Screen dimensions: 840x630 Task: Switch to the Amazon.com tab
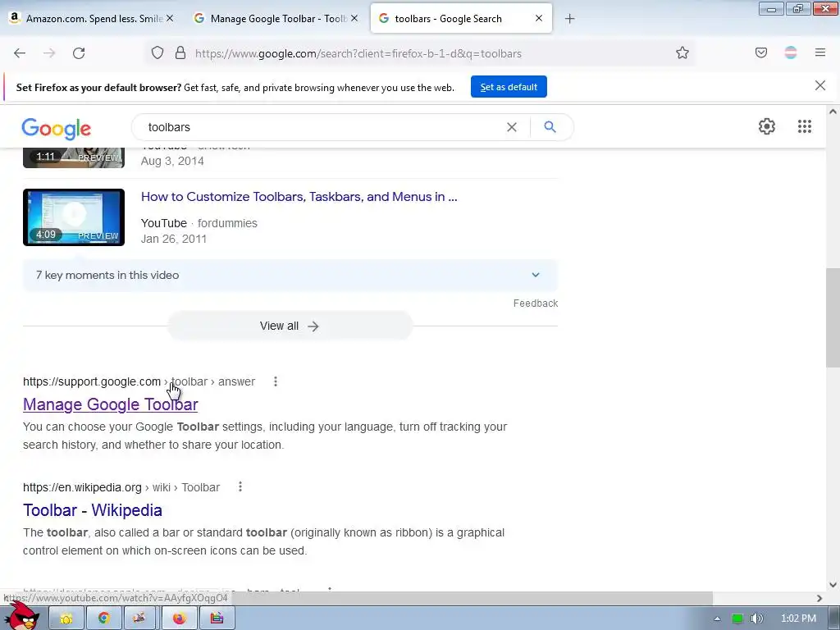94,19
